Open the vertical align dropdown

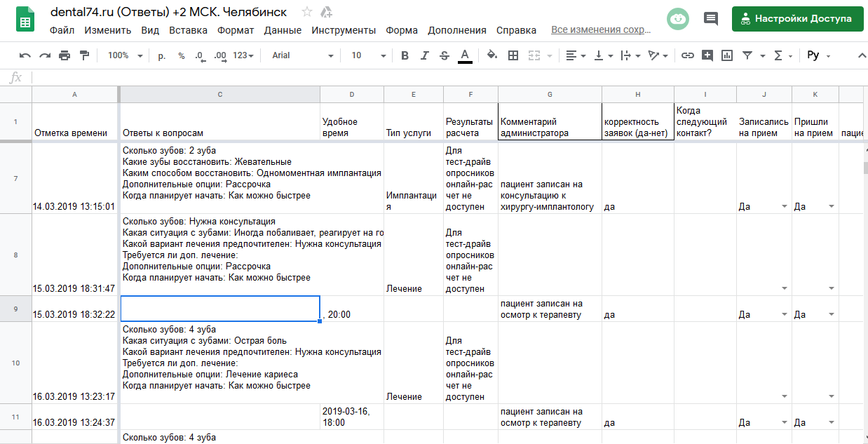[x=604, y=55]
